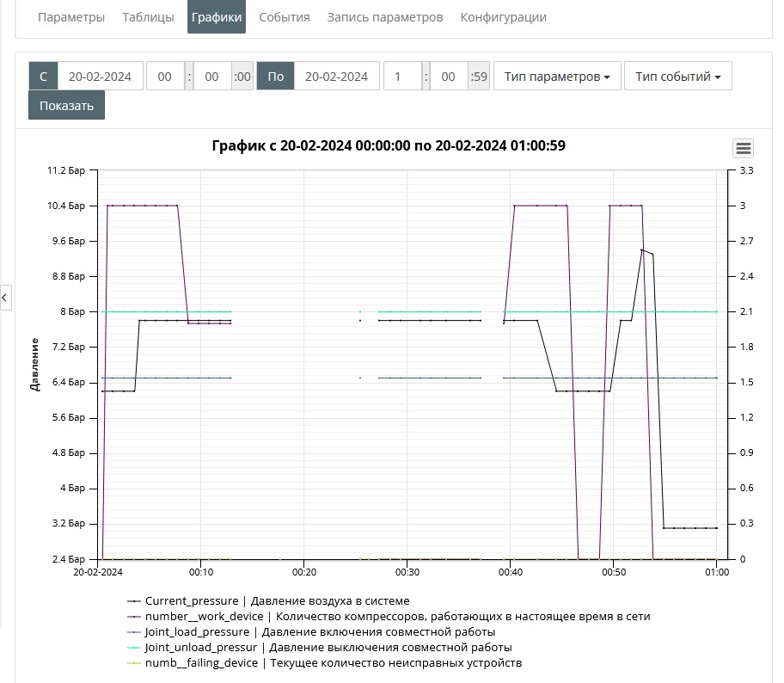The height and width of the screenshot is (683, 784).
Task: Click the 11.2 Бар axis label
Action: pos(66,170)
